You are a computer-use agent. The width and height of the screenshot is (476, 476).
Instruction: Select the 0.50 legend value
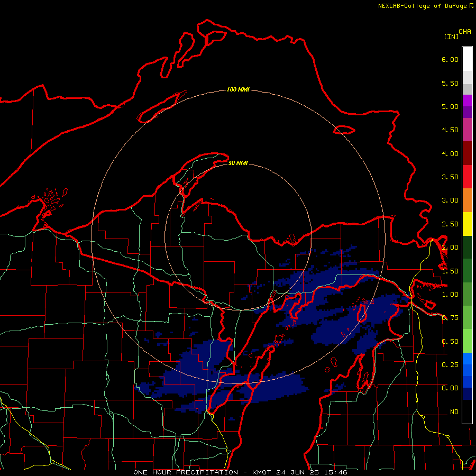pyautogui.click(x=450, y=342)
